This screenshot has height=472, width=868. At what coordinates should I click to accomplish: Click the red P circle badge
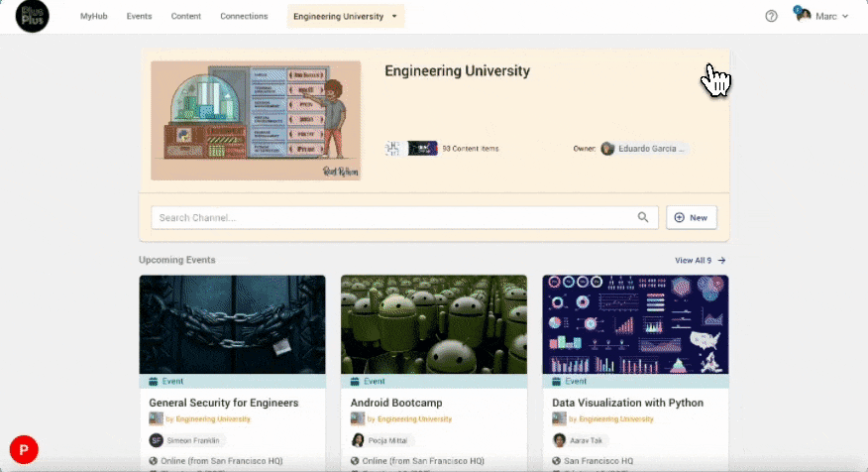click(24, 449)
